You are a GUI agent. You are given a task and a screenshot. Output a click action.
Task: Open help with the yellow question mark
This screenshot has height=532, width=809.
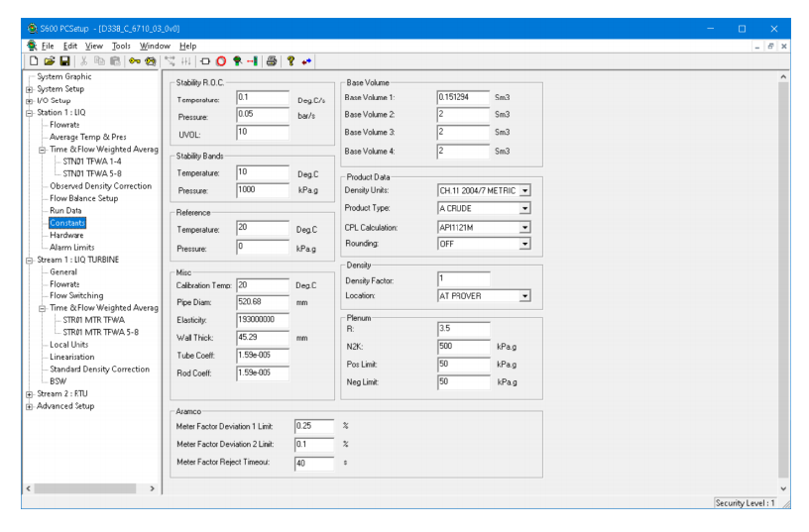[290, 61]
